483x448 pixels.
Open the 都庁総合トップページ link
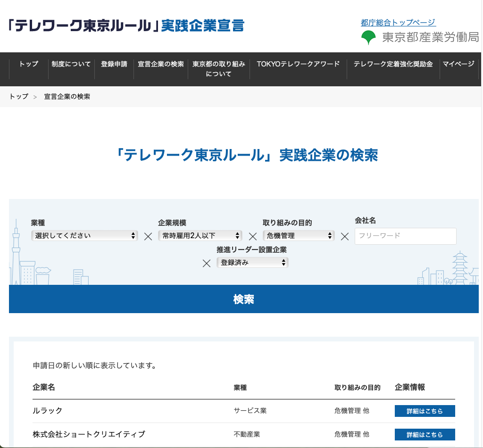click(398, 23)
